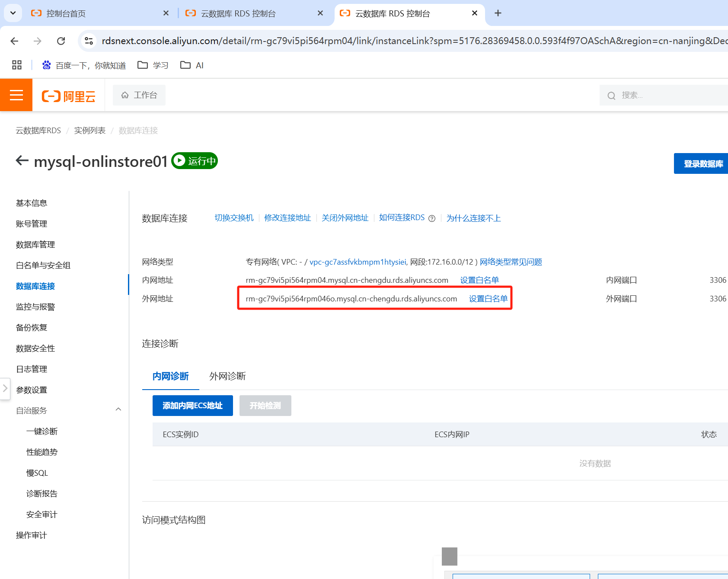Close the second 云数据库 RDS 控制台 tab
The height and width of the screenshot is (579, 728).
(320, 13)
